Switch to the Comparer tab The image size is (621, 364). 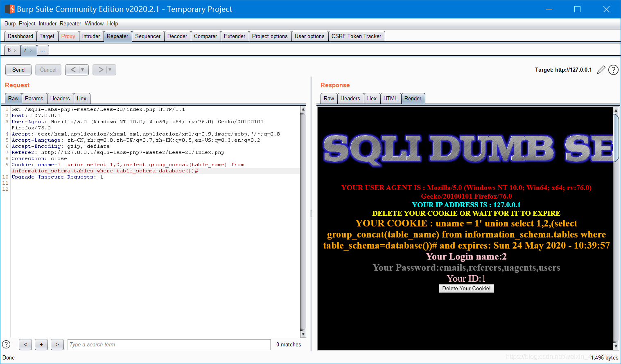[x=205, y=36]
